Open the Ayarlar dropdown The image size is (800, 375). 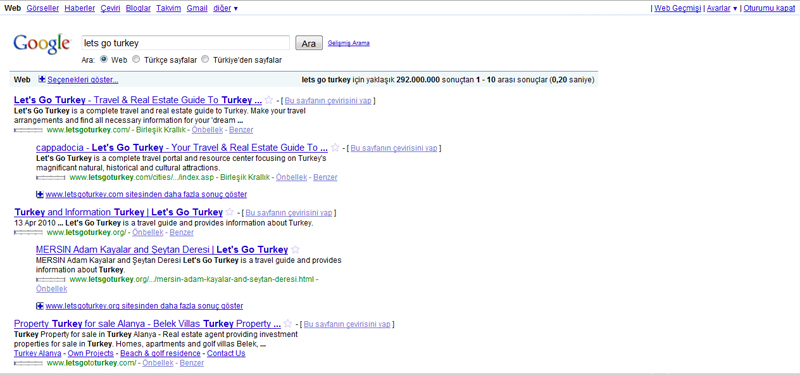tap(721, 8)
